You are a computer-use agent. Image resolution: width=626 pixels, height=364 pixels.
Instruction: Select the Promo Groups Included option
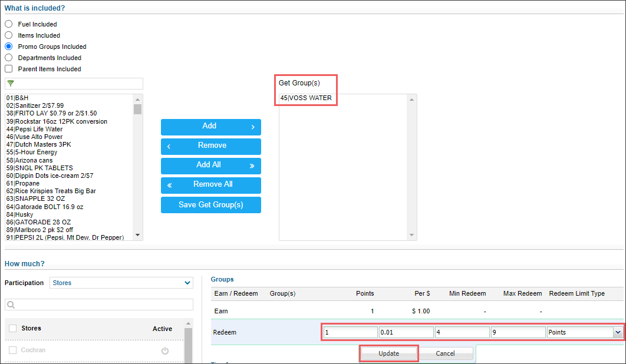8,47
